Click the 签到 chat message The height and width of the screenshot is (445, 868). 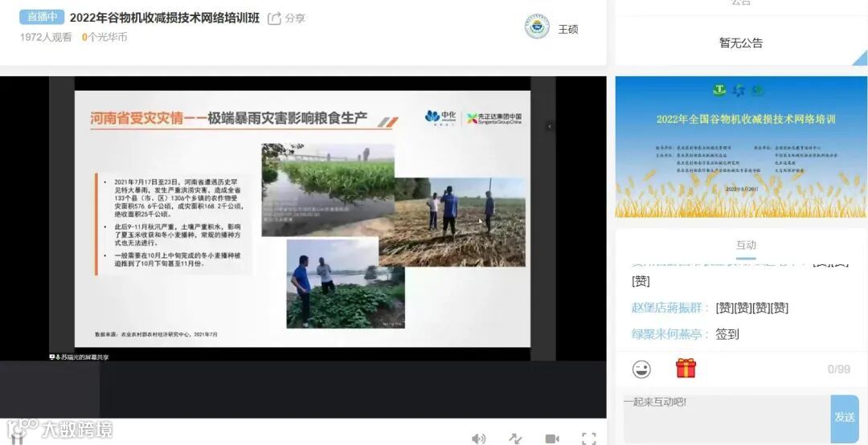[x=727, y=334]
